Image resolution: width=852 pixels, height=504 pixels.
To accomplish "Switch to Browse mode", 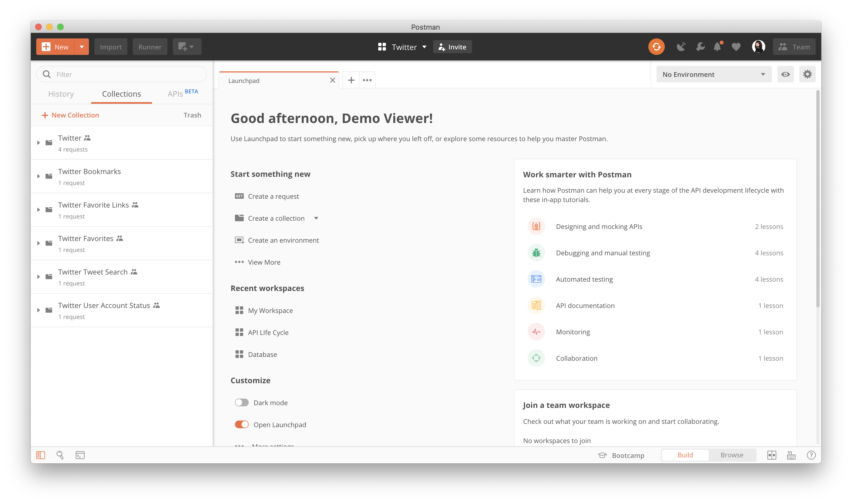I will [x=732, y=455].
